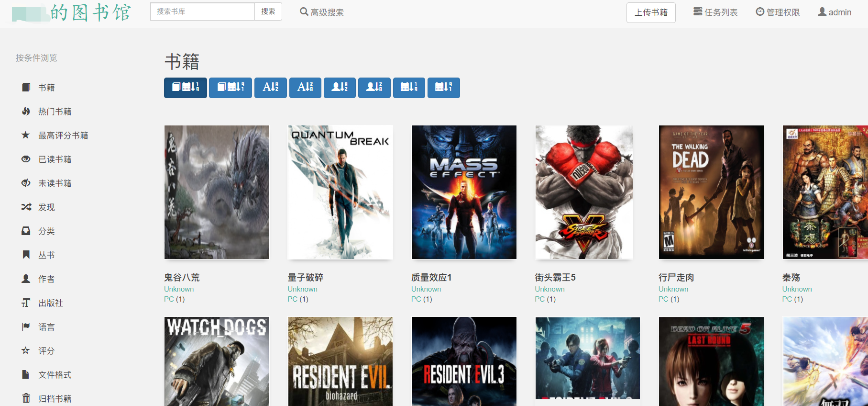Open the Resident Evil biohazard cover
Viewport: 868px width, 406px height.
click(340, 361)
